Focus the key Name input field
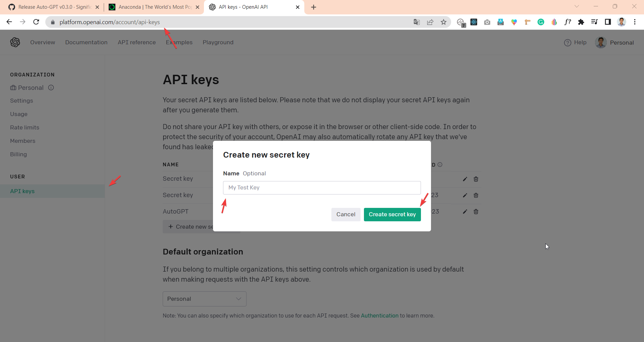Screen dimensions: 644x342 point(322,188)
